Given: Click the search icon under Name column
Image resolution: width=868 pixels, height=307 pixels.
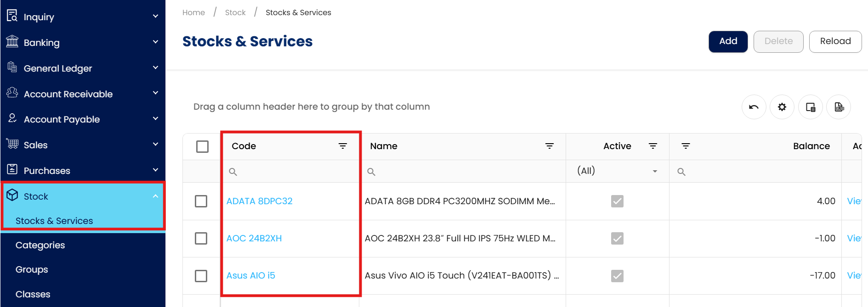Looking at the screenshot, I should pos(371,172).
